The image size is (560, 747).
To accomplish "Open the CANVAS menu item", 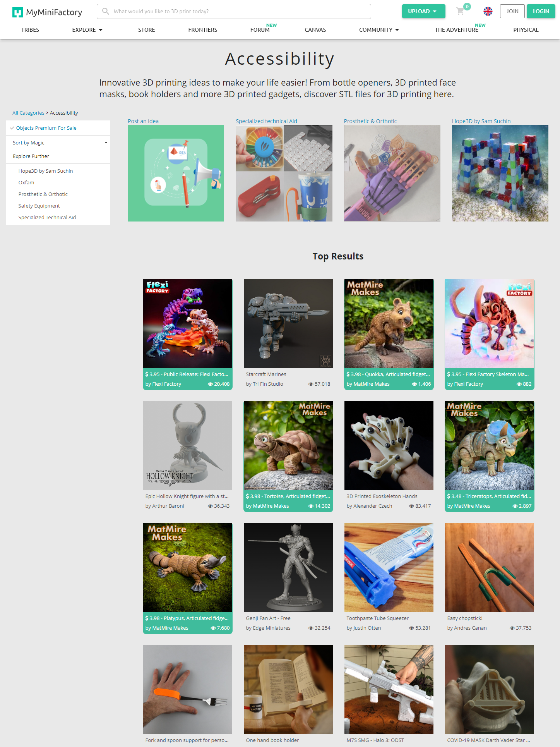I will click(x=315, y=30).
